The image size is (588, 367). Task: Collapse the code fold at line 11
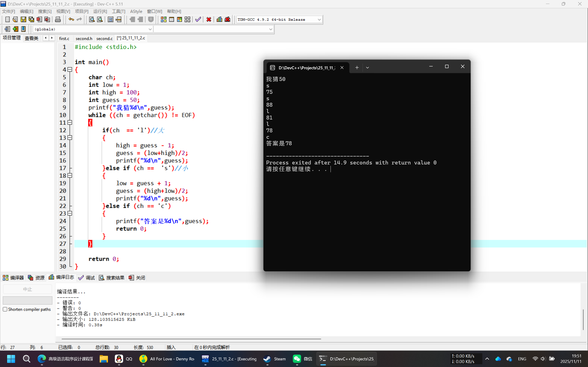coord(70,122)
